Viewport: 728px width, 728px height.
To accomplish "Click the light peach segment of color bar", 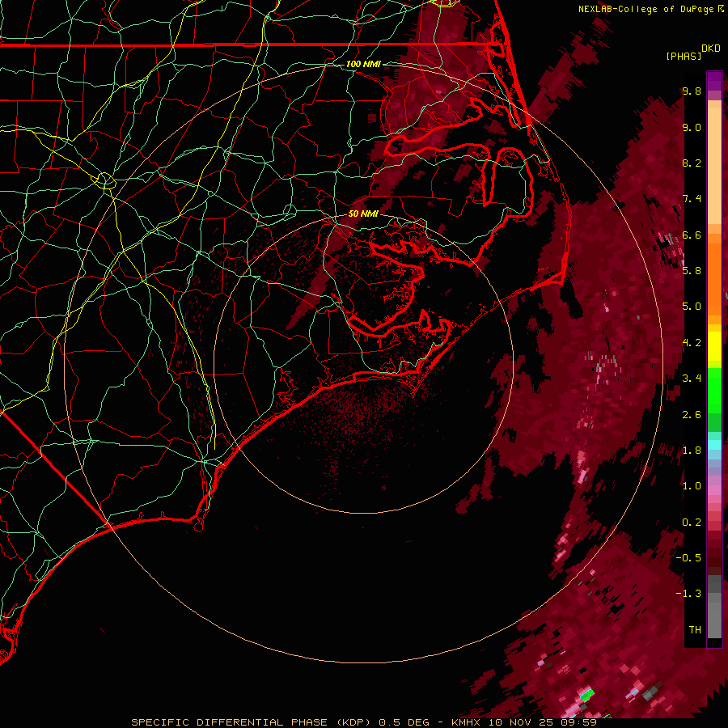I will [x=714, y=166].
